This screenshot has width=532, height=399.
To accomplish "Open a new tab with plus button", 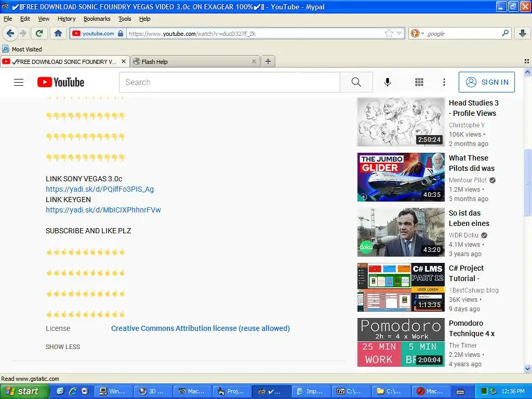I will click(x=268, y=61).
